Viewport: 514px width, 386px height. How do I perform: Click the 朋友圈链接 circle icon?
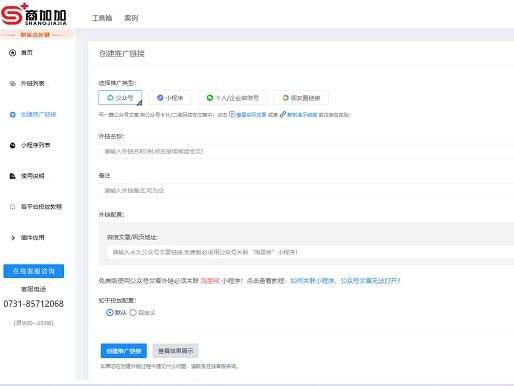[x=286, y=98]
